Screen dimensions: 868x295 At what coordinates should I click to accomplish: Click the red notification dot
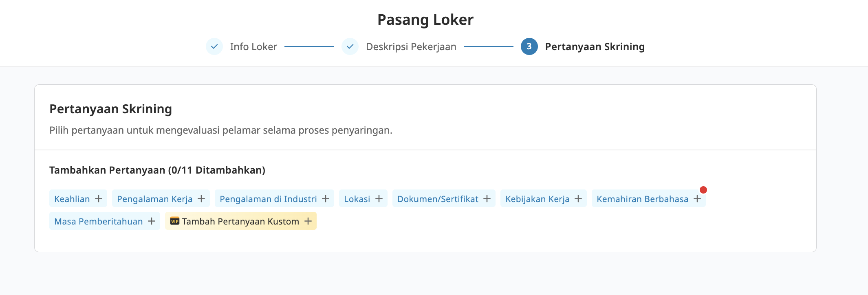703,190
